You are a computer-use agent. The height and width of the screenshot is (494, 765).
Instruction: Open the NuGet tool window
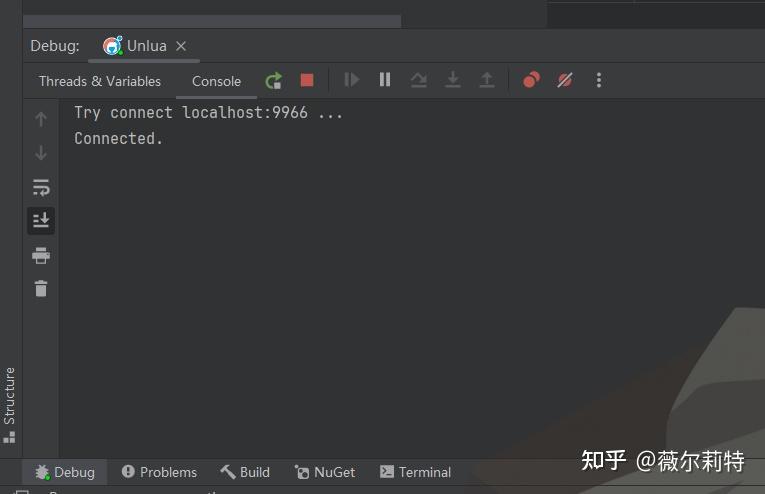click(325, 472)
